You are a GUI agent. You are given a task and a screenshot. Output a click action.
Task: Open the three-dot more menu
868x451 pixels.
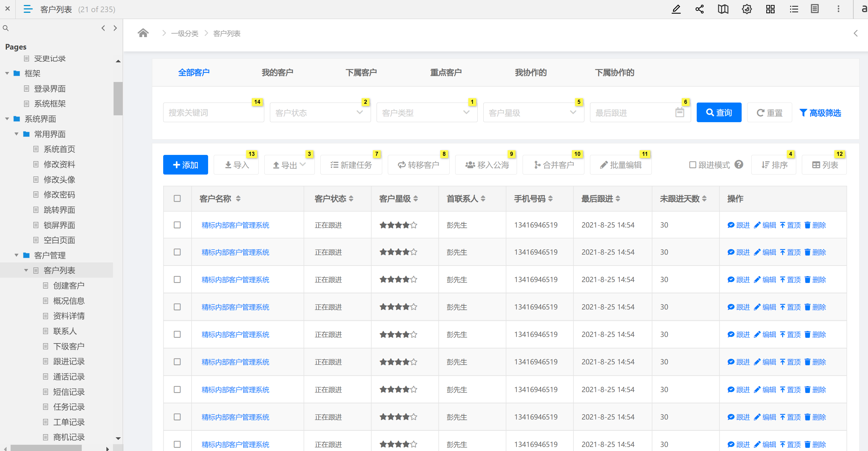pyautogui.click(x=838, y=9)
